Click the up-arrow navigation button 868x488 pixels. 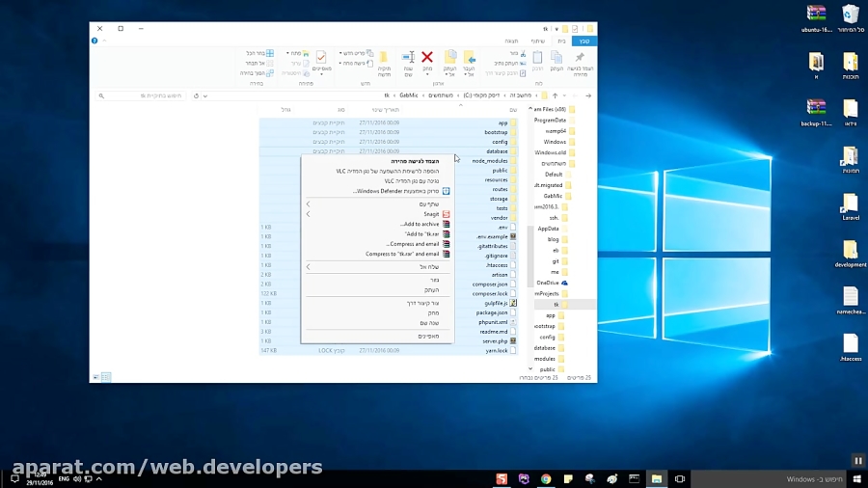click(x=555, y=95)
